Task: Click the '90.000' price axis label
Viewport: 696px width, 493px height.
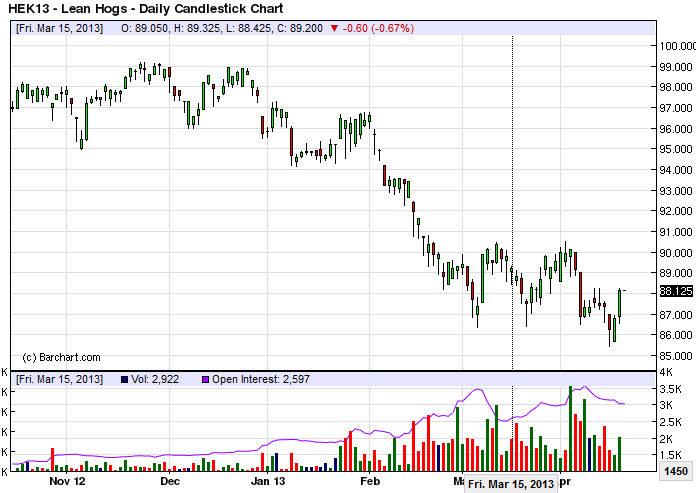Action: click(x=676, y=252)
